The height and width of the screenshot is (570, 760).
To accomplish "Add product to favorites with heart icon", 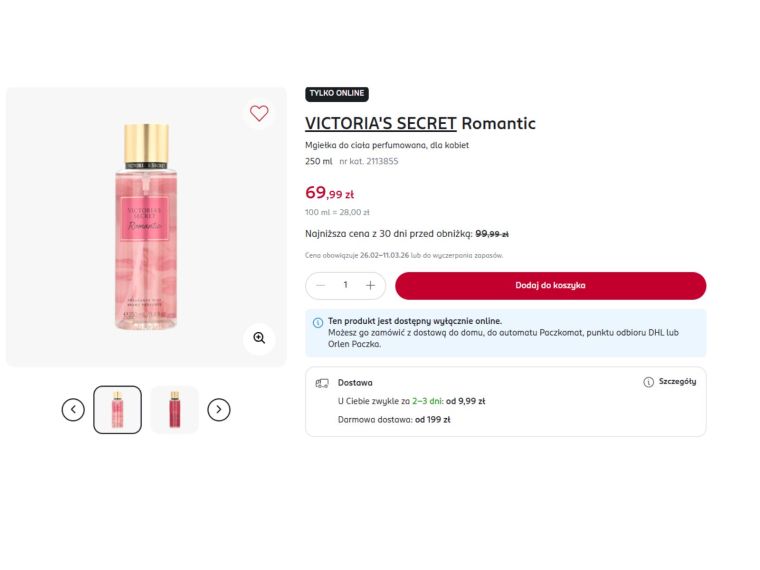I will pos(259,113).
